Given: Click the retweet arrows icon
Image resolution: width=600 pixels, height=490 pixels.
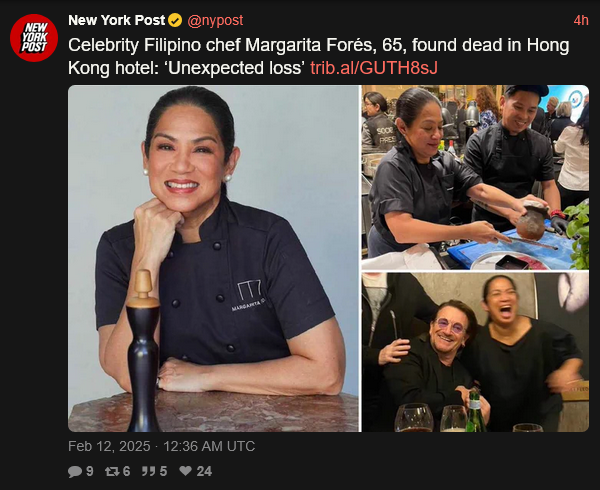Looking at the screenshot, I should tap(112, 471).
